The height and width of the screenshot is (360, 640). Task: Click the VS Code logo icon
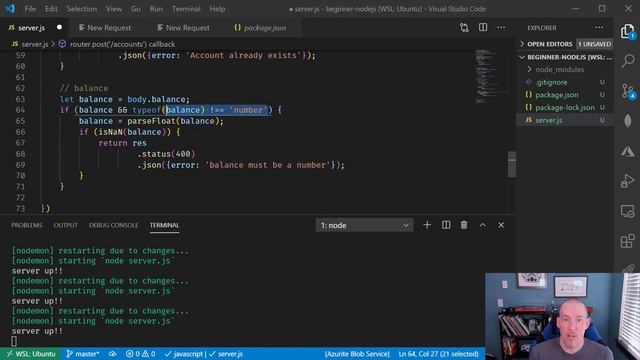(x=10, y=9)
